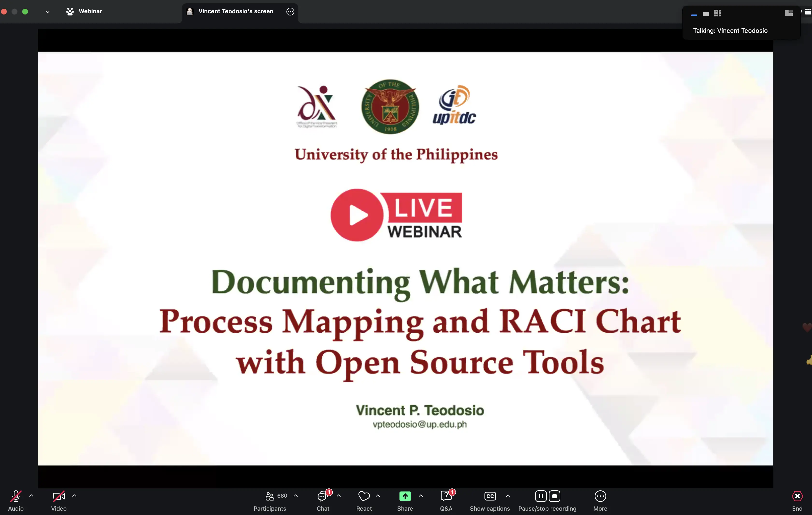Viewport: 812px width, 515px height.
Task: Expand the title bar dropdown chevron
Action: (48, 11)
